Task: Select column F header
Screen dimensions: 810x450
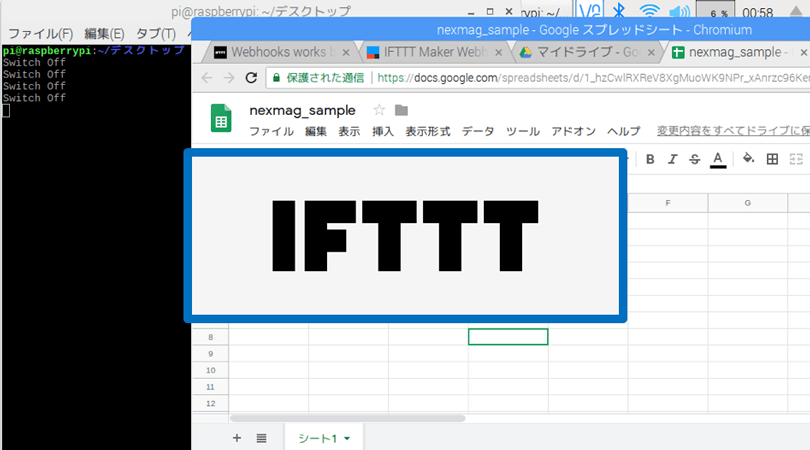Action: pos(668,203)
